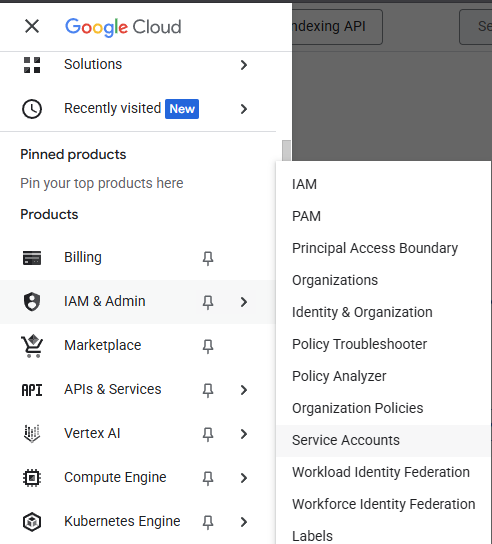Expand the Compute Engine chevron

(x=244, y=478)
